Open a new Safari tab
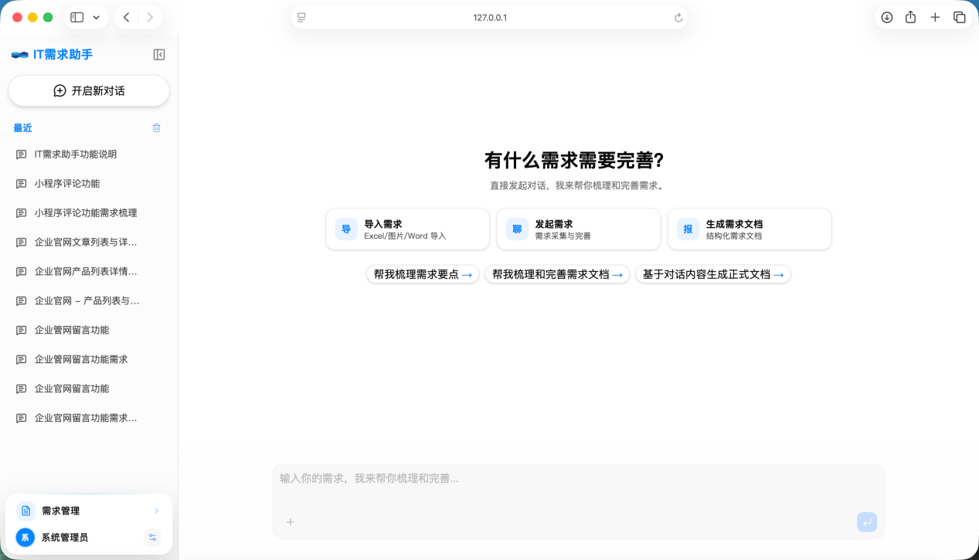 (x=935, y=17)
